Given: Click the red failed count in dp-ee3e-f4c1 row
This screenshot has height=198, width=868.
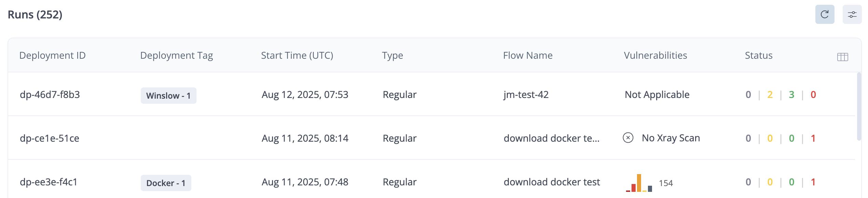Looking at the screenshot, I should pyautogui.click(x=813, y=182).
